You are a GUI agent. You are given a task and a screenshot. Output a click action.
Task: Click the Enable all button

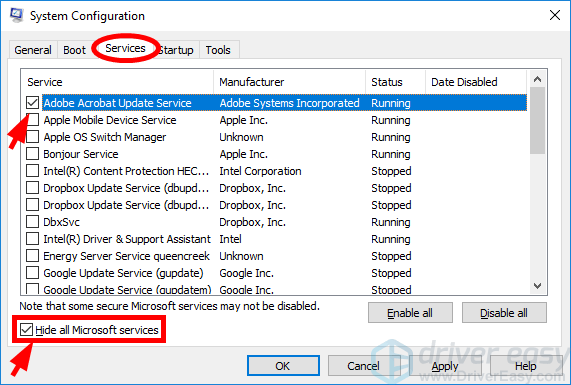[x=410, y=313]
